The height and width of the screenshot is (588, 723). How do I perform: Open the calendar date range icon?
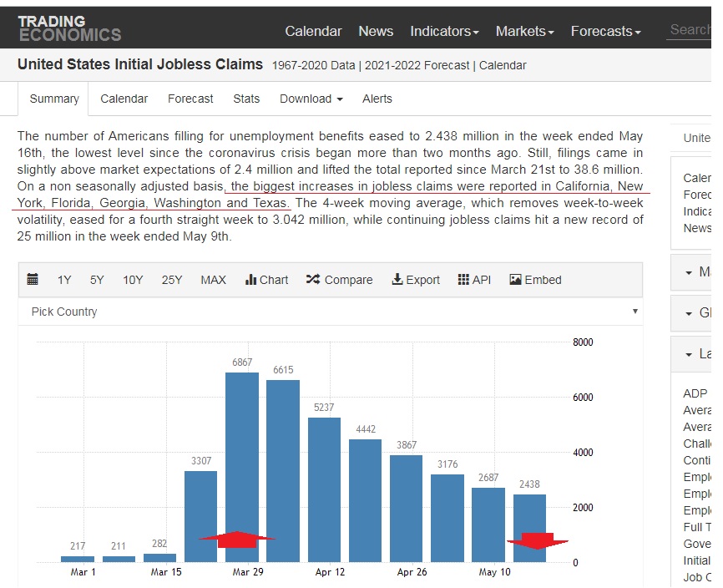(x=33, y=280)
